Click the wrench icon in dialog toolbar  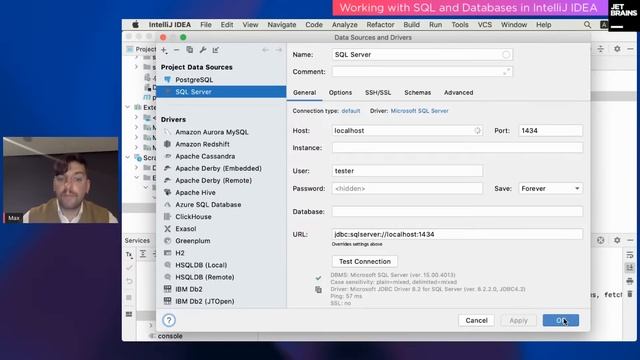tap(203, 50)
